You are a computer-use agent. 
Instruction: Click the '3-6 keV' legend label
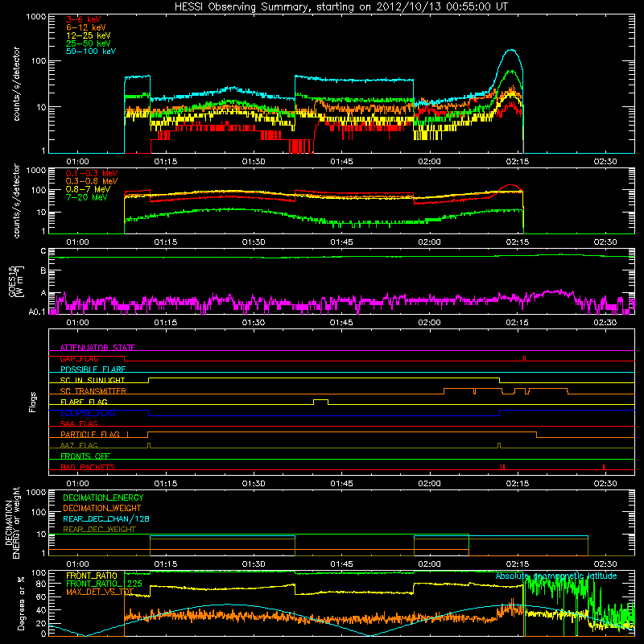(84, 19)
